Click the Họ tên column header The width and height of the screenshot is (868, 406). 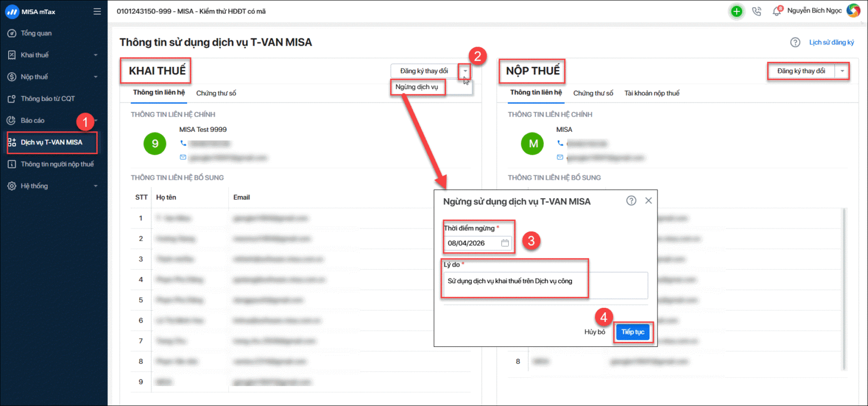[x=166, y=198]
